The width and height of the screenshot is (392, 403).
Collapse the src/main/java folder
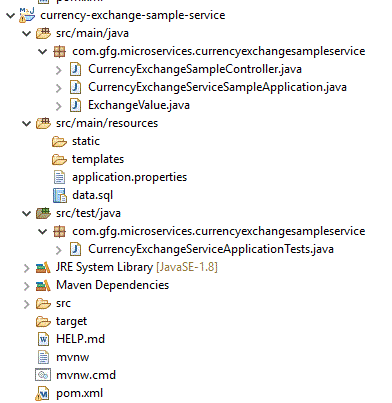pos(26,33)
